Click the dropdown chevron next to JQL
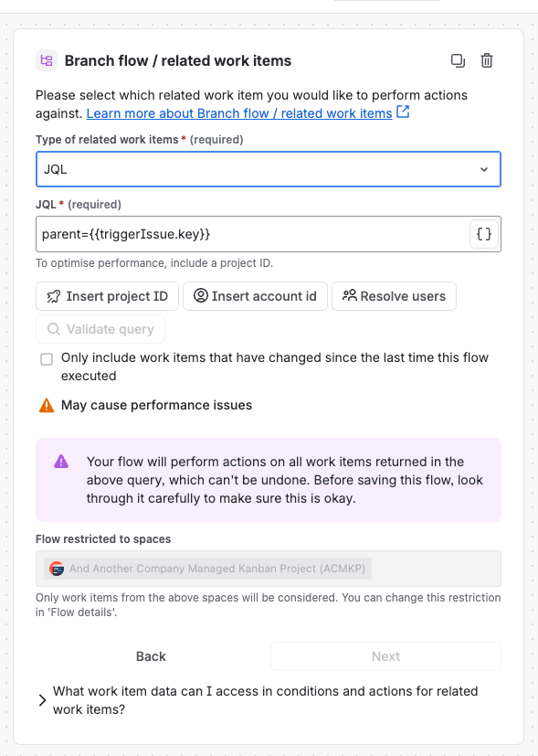The height and width of the screenshot is (756, 538). [484, 169]
